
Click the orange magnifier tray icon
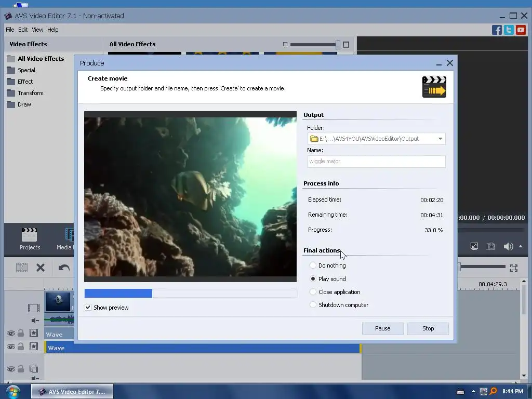(494, 392)
